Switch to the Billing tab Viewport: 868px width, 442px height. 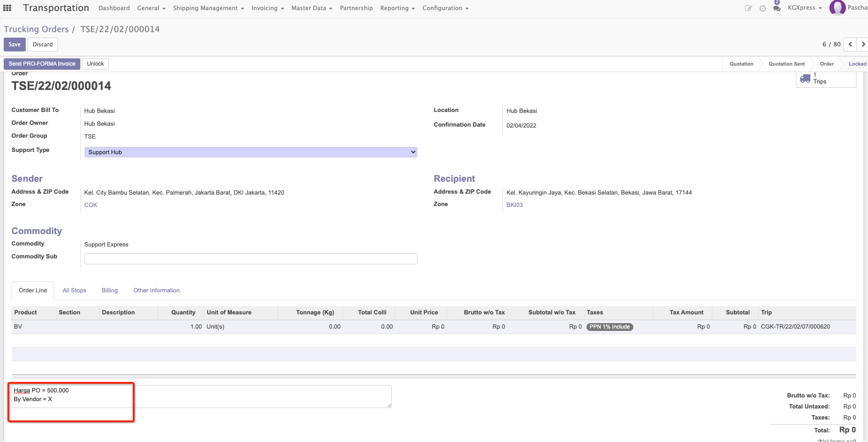pos(110,291)
